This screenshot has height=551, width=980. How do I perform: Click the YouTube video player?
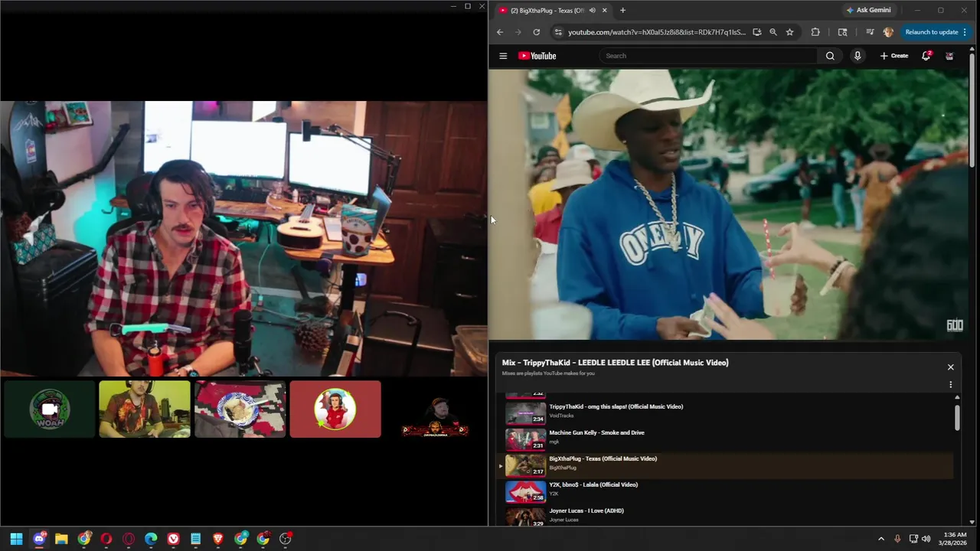pyautogui.click(x=728, y=204)
